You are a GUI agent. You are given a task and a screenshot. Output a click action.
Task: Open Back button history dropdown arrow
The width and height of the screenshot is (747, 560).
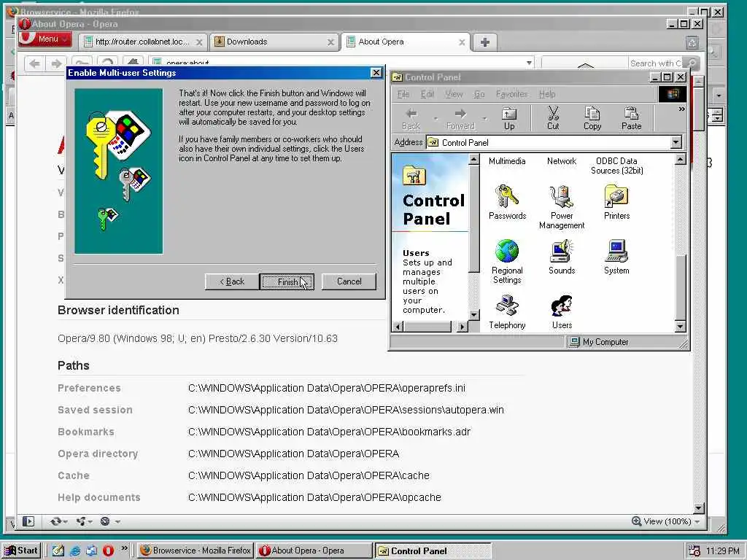[x=436, y=118]
